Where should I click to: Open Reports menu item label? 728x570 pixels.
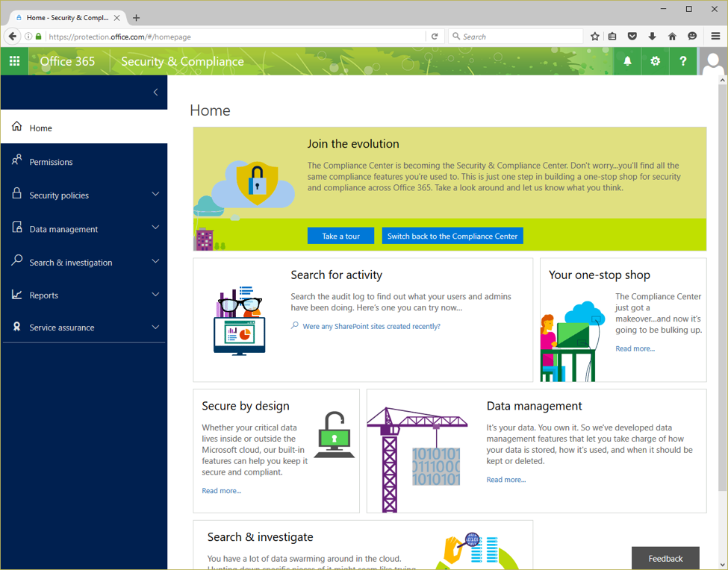coord(43,295)
